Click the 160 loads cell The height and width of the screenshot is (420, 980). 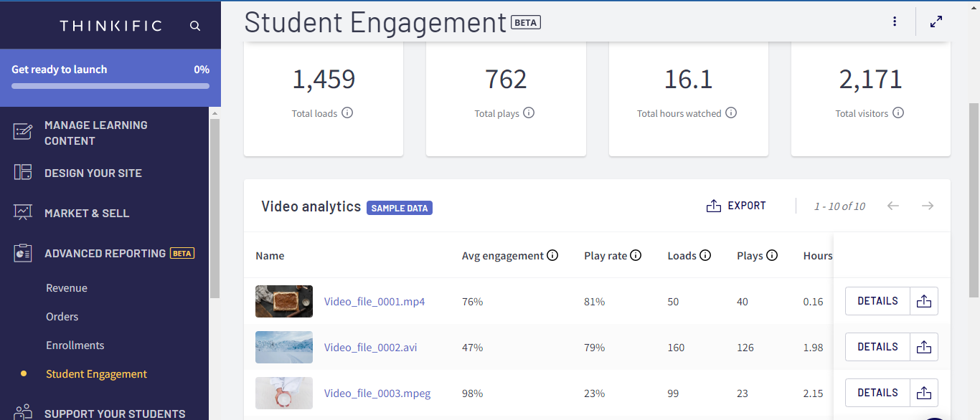[x=676, y=348]
